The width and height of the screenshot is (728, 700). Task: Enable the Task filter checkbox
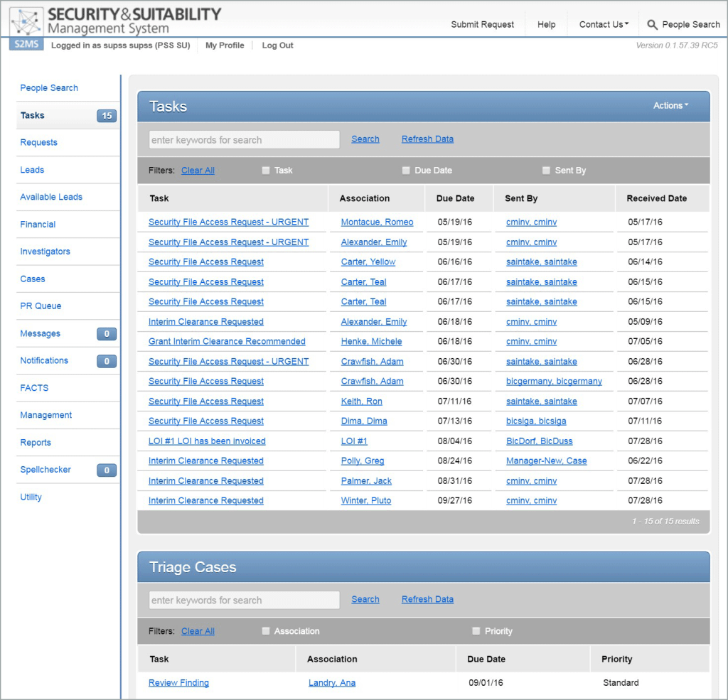[266, 171]
